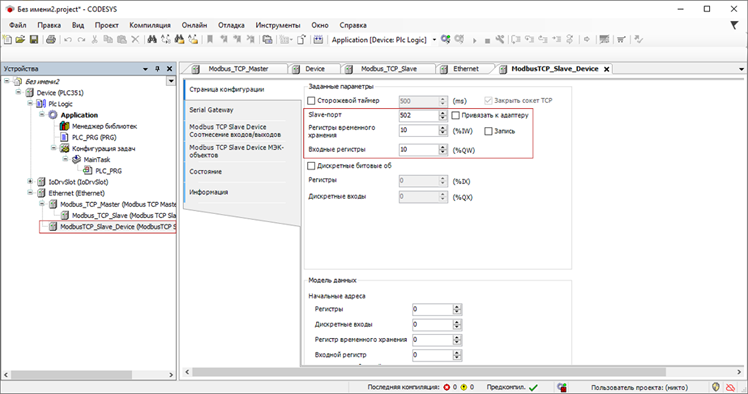Select MainTask in the device tree
The width and height of the screenshot is (748, 394).
click(97, 160)
